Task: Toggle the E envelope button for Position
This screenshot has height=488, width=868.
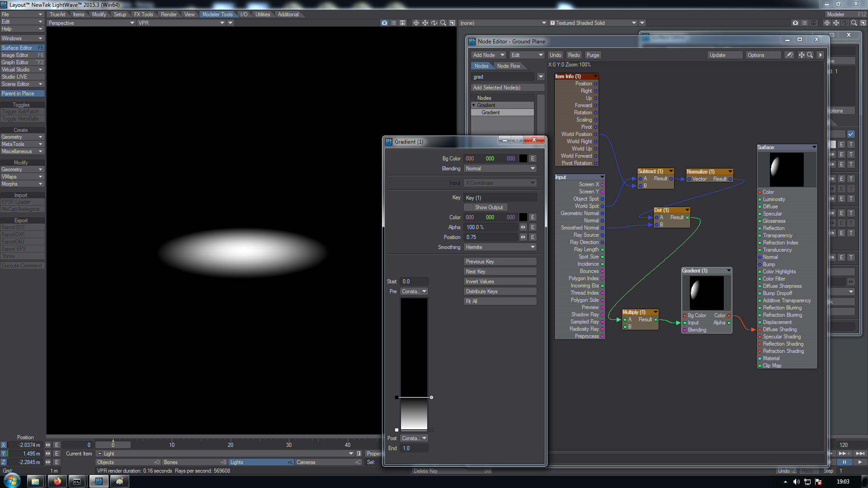Action: tap(533, 237)
